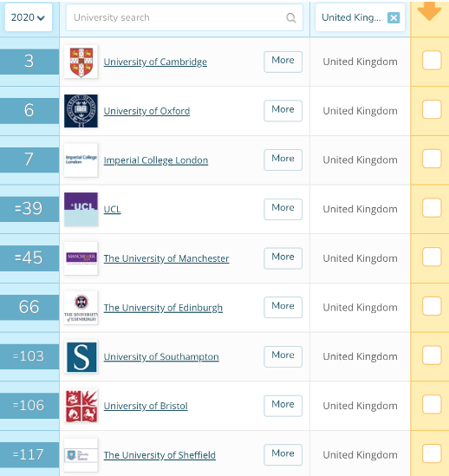Tick the compare checkbox for Edinburgh
This screenshot has height=476, width=449.
[x=432, y=306]
